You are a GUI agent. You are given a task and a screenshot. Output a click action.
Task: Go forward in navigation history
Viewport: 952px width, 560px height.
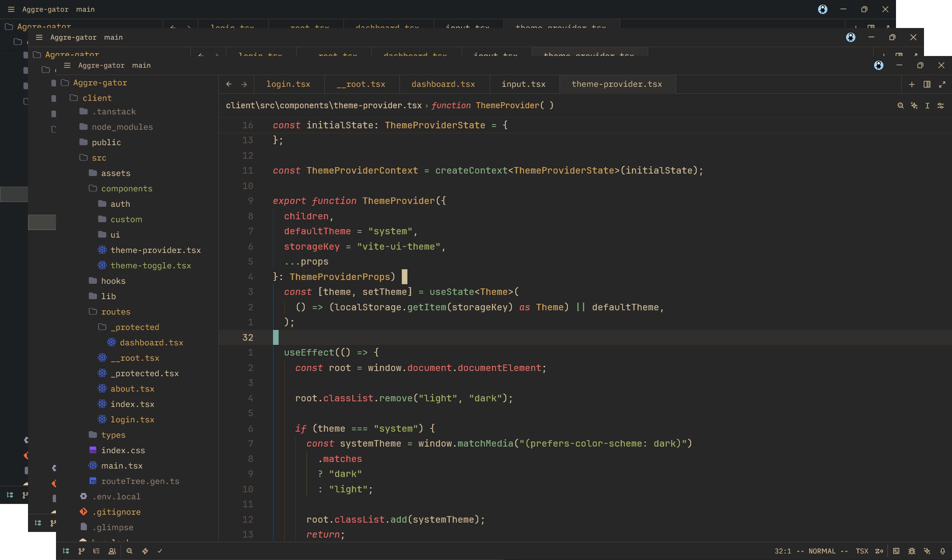click(x=244, y=84)
